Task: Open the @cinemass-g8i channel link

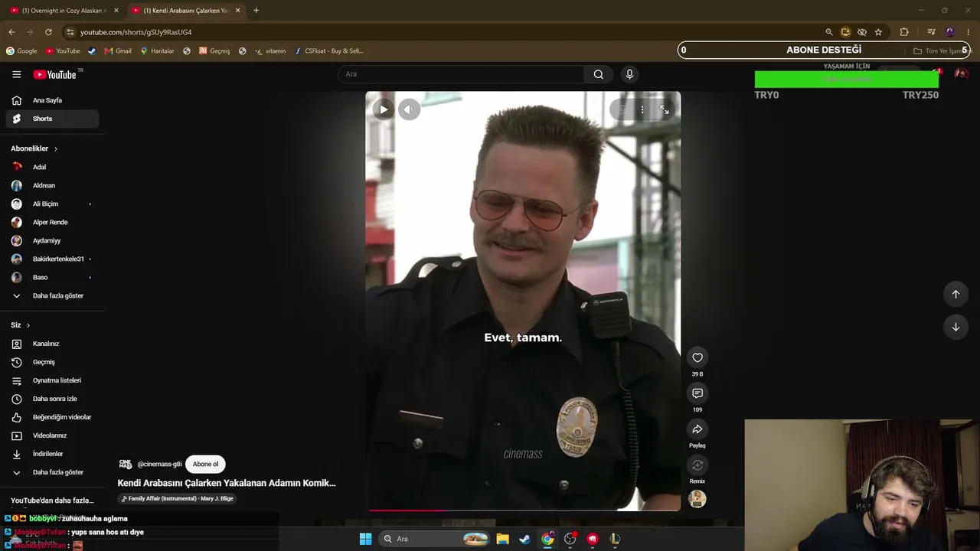Action: (160, 465)
